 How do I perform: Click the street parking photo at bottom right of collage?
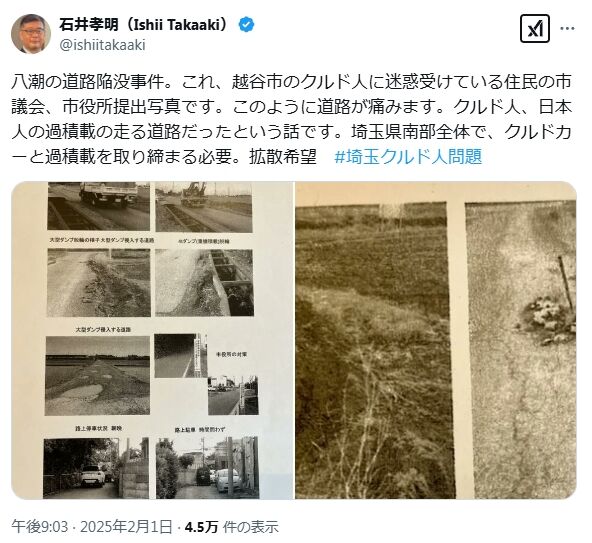(207, 467)
